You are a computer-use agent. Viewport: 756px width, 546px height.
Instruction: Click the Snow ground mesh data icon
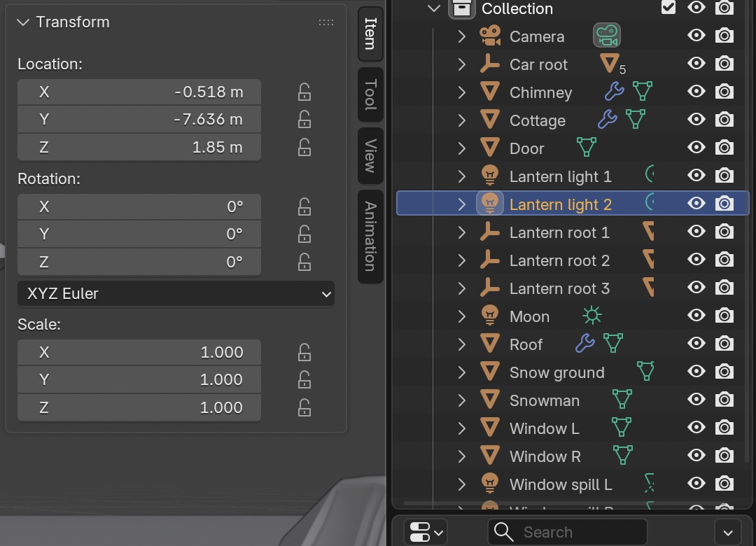pos(645,372)
